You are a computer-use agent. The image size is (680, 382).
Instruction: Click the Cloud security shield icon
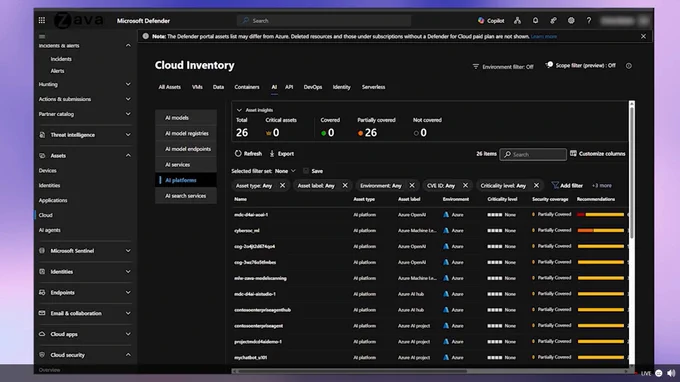[x=42, y=355]
